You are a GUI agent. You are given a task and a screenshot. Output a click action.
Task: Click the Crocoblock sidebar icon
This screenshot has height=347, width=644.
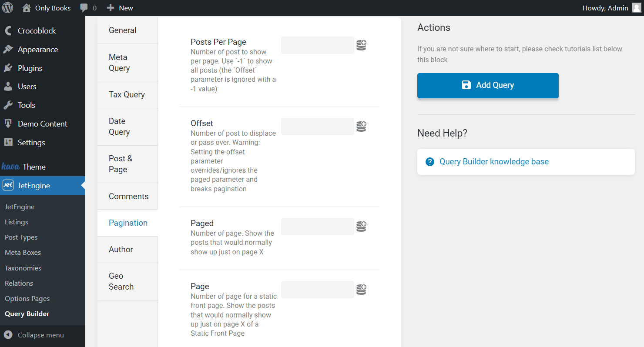[8, 31]
